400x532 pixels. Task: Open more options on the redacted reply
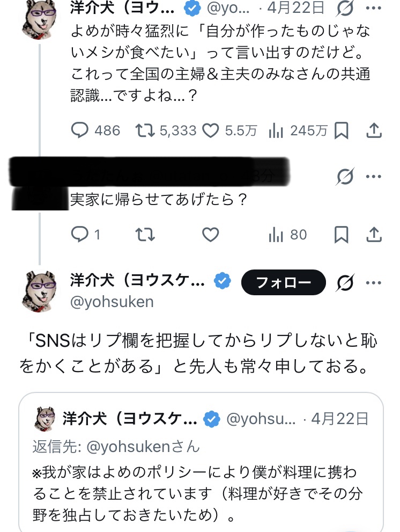tap(374, 176)
